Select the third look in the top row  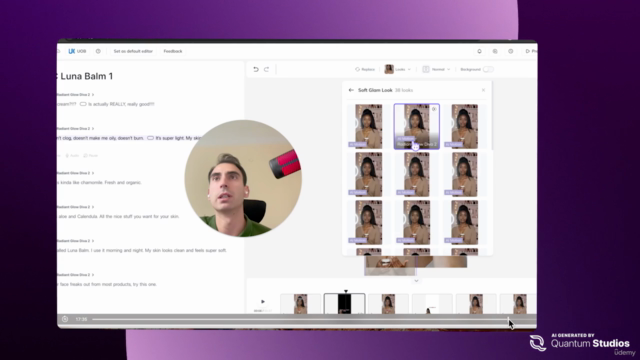[464, 126]
